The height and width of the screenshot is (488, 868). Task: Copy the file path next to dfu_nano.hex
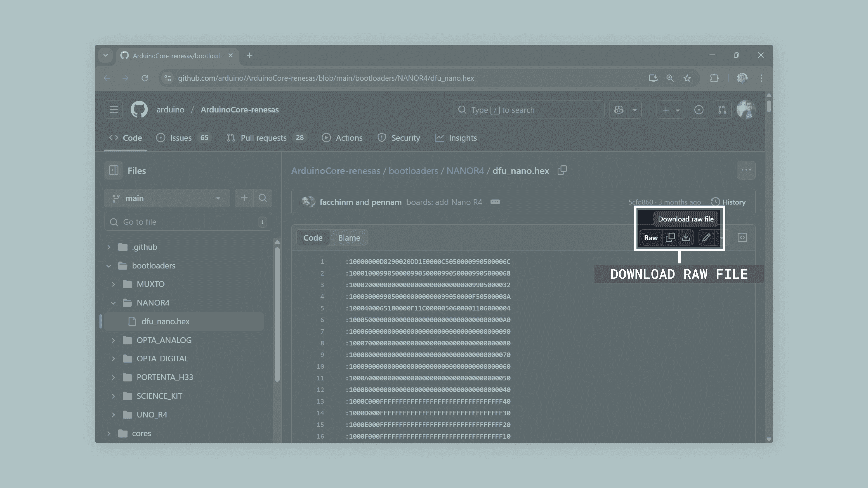562,170
